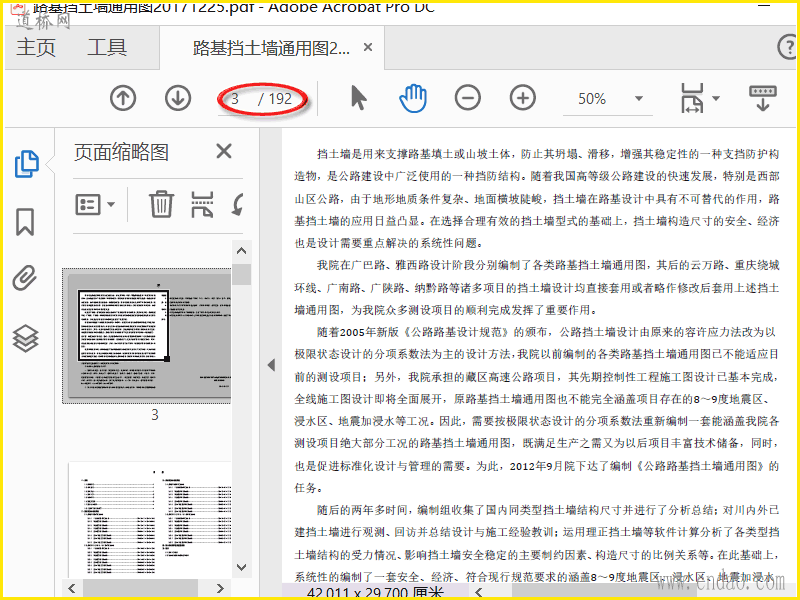Click document horizontal scroll left arrow

tap(479, 592)
